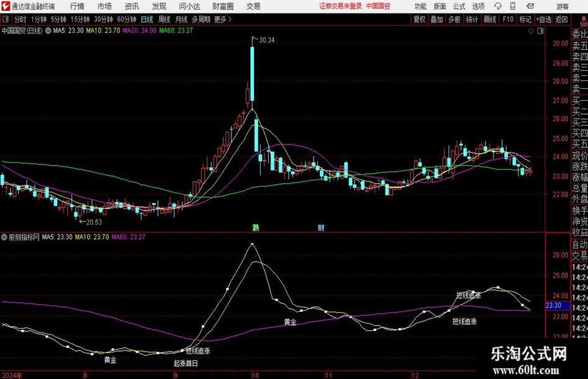Image resolution: width=588 pixels, height=379 pixels.
Task: Open the 市场 menu
Action: click(105, 6)
